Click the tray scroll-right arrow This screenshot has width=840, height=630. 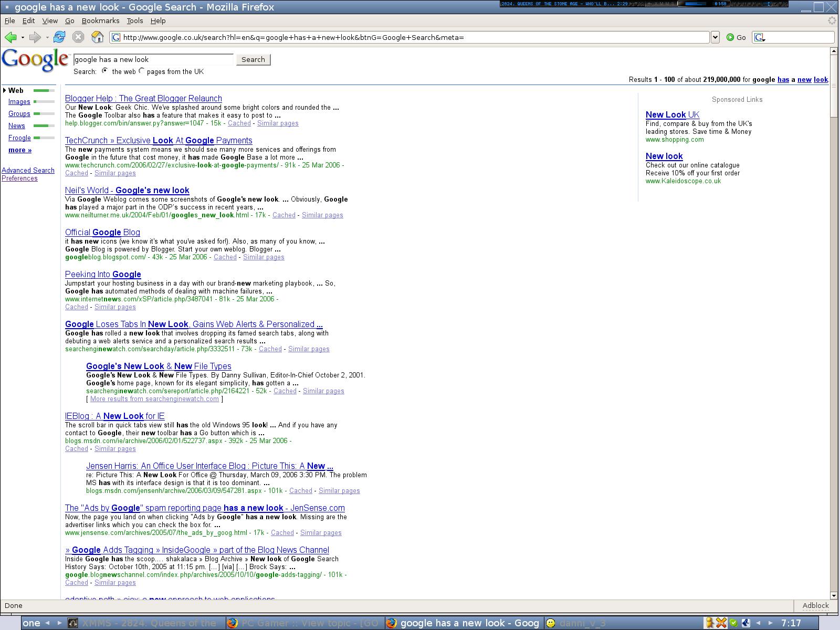click(772, 623)
